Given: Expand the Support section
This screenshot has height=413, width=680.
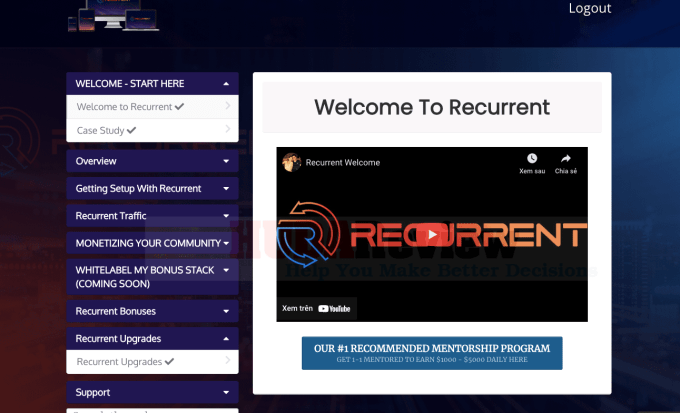Looking at the screenshot, I should 152,392.
